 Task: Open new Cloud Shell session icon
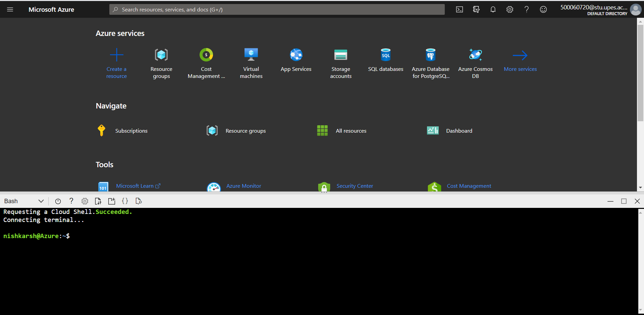click(x=112, y=201)
